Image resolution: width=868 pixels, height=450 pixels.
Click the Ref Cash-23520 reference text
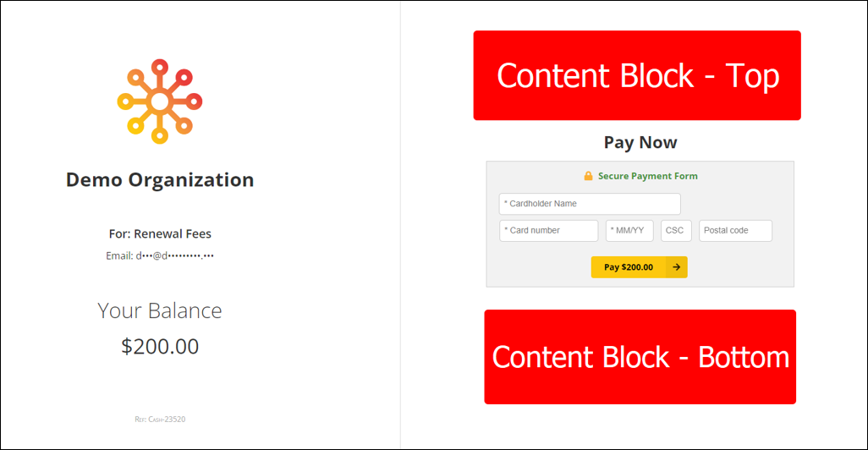(x=160, y=419)
